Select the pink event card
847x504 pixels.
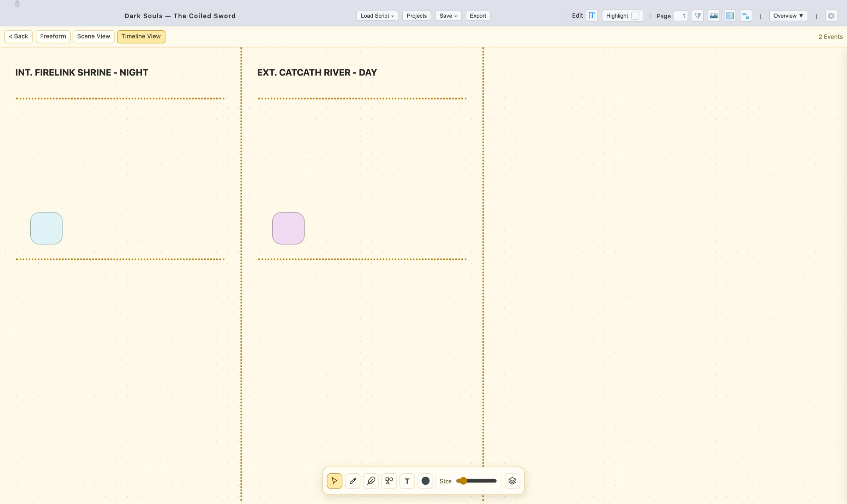point(288,228)
